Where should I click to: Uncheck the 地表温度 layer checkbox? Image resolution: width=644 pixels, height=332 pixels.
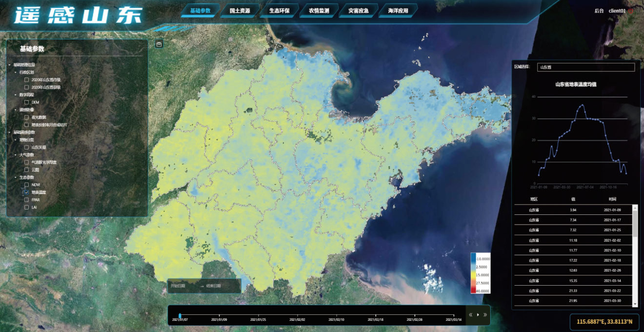click(27, 192)
